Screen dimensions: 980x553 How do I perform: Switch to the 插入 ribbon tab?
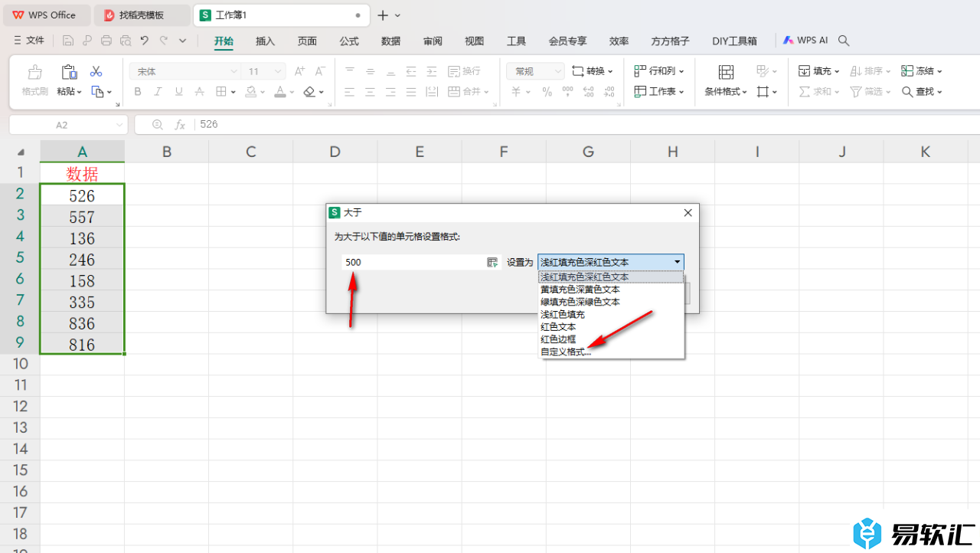click(x=265, y=41)
